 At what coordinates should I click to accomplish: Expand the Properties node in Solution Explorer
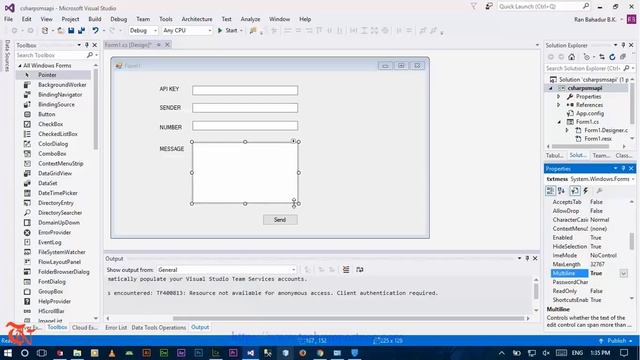click(x=559, y=97)
